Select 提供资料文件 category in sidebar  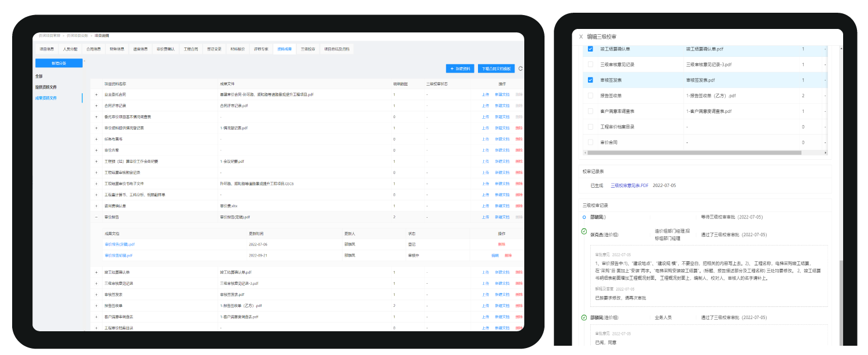(46, 87)
